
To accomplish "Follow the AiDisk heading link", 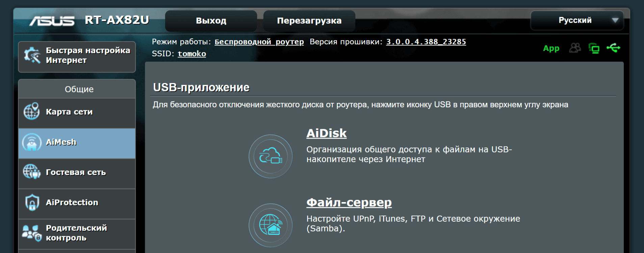I will [326, 133].
